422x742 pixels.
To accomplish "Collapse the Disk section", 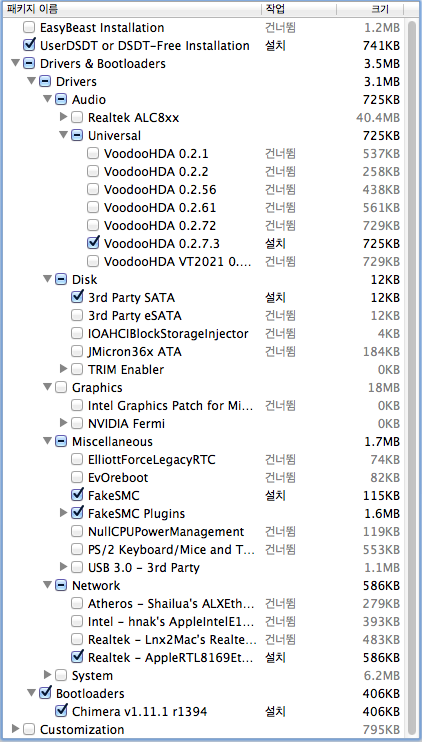I will pos(48,279).
